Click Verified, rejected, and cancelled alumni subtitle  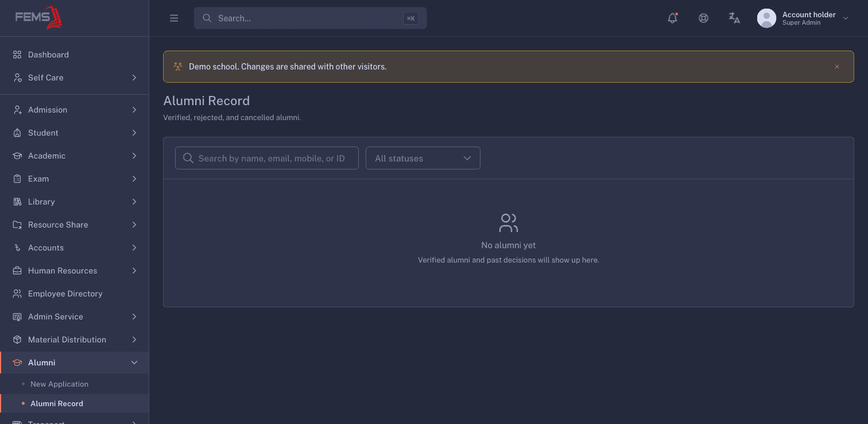(232, 118)
